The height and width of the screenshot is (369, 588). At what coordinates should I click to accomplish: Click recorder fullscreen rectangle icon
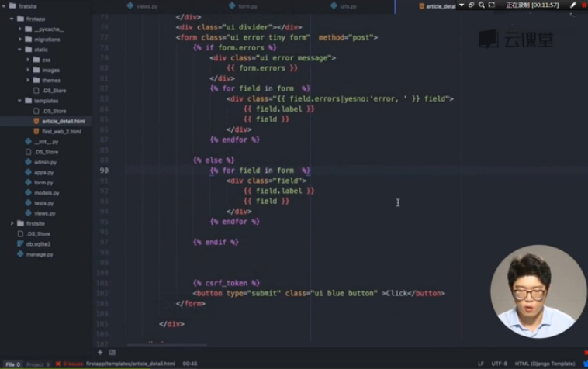click(492, 5)
